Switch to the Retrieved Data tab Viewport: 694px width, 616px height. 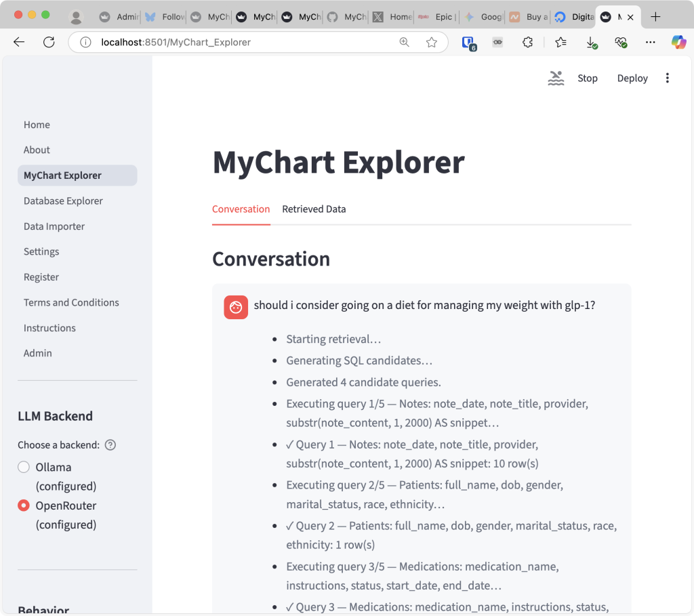pyautogui.click(x=314, y=209)
